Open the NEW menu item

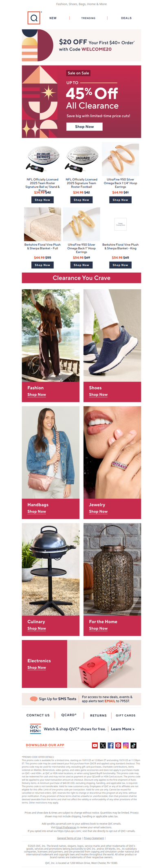coord(53,18)
